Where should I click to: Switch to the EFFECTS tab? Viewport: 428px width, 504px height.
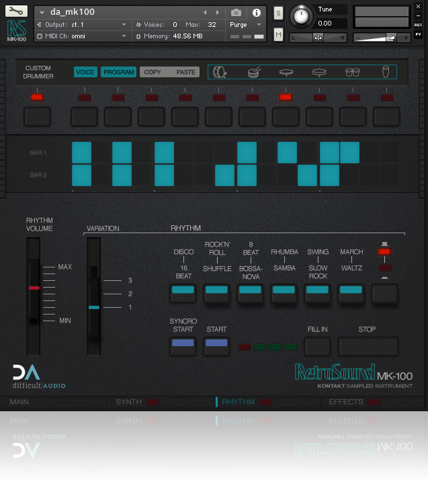click(x=346, y=402)
